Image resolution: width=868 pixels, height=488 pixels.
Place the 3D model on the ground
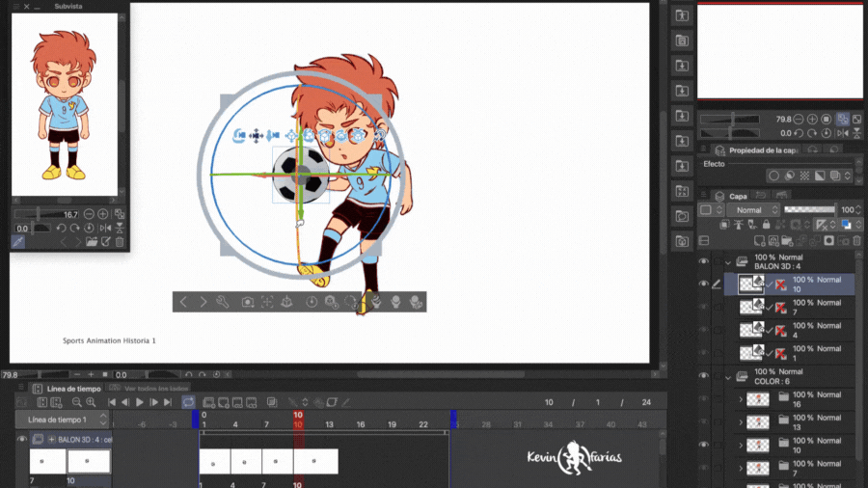click(286, 302)
